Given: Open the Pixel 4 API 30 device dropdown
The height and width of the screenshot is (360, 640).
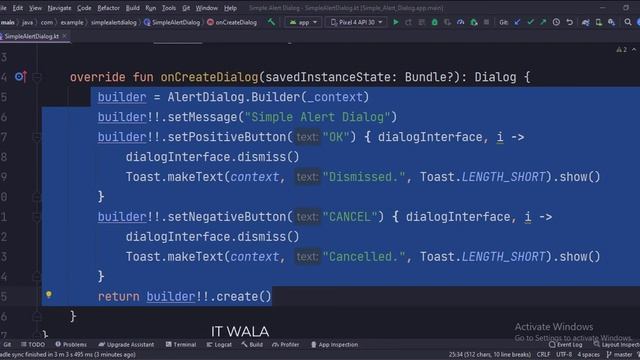Looking at the screenshot, I should [x=356, y=22].
